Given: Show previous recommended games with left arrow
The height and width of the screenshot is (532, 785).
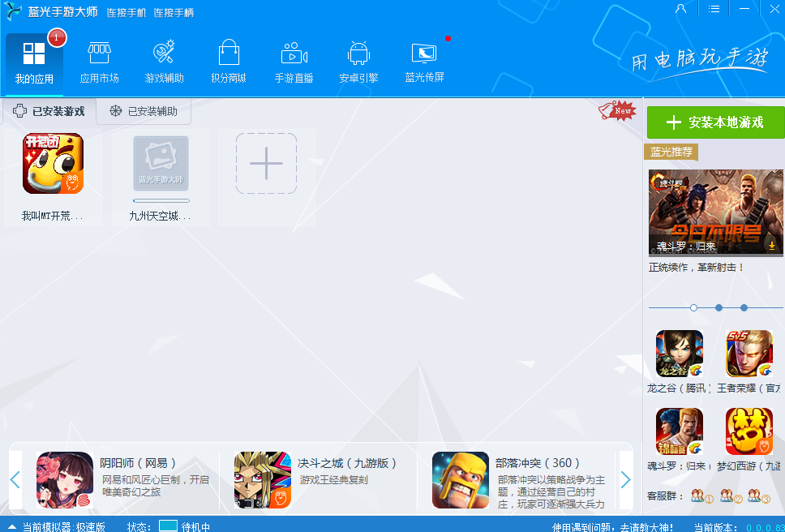Looking at the screenshot, I should pos(15,480).
